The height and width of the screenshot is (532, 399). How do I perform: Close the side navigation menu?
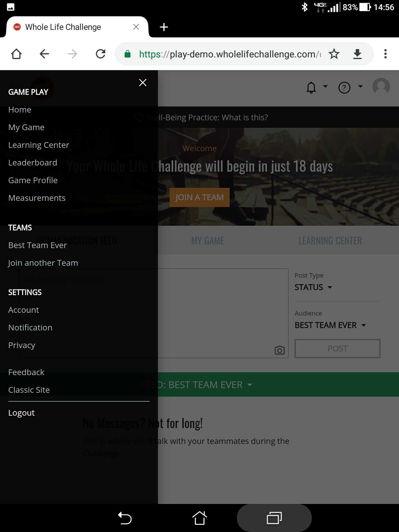[x=143, y=83]
